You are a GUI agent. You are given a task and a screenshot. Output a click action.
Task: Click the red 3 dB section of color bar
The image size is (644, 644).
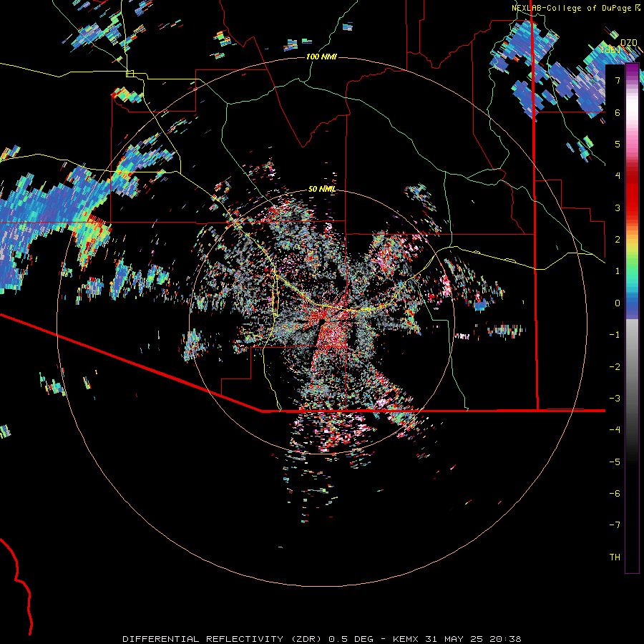(x=632, y=201)
